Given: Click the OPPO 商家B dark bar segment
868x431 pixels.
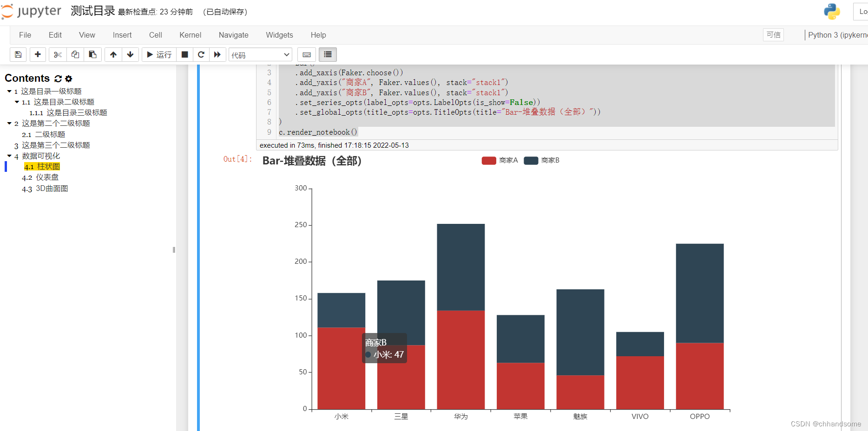Looking at the screenshot, I should (x=700, y=294).
